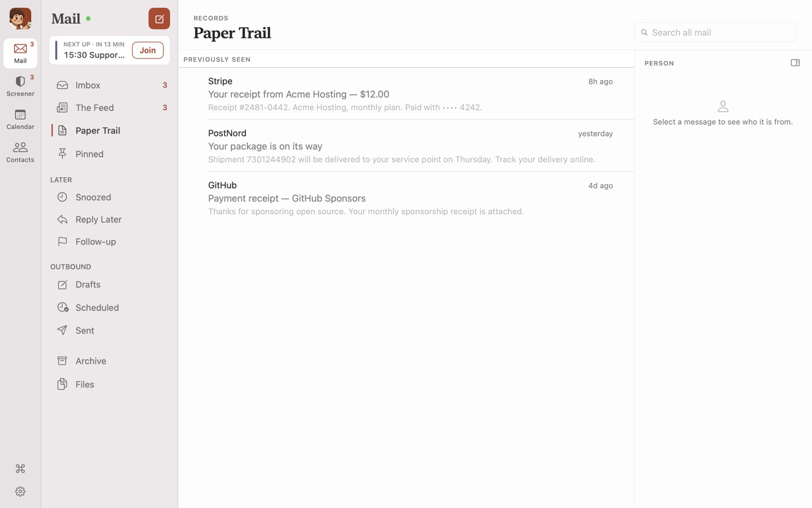Click the compose new message icon

click(159, 19)
